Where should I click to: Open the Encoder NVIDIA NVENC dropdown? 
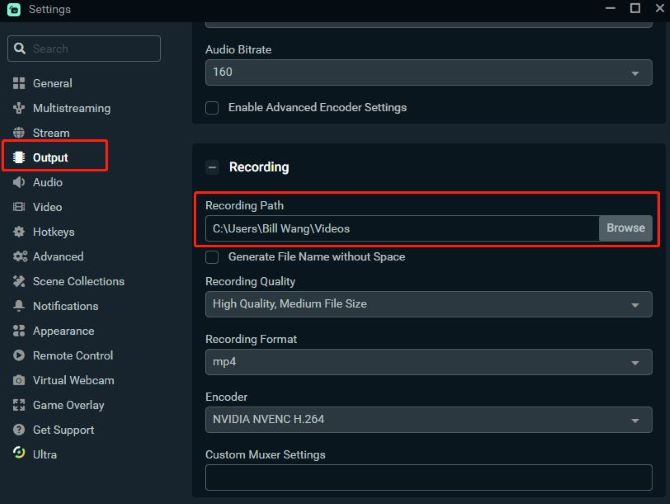click(x=429, y=419)
